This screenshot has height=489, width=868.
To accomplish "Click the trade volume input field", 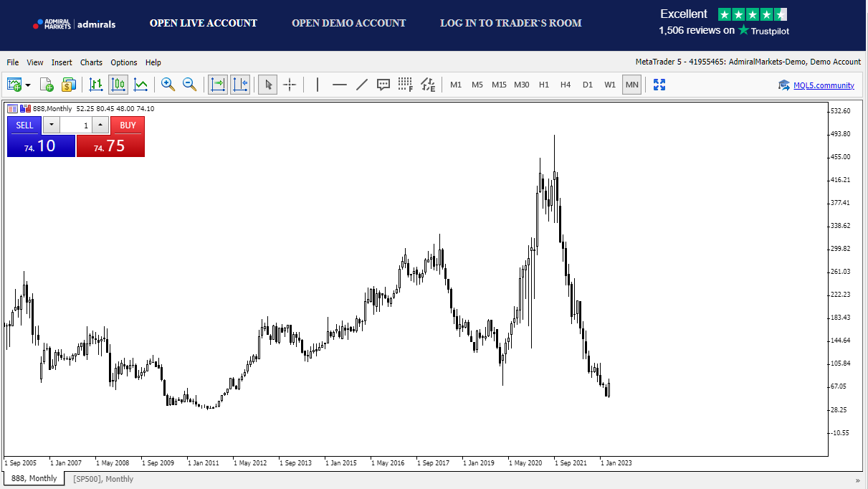I will (x=76, y=125).
